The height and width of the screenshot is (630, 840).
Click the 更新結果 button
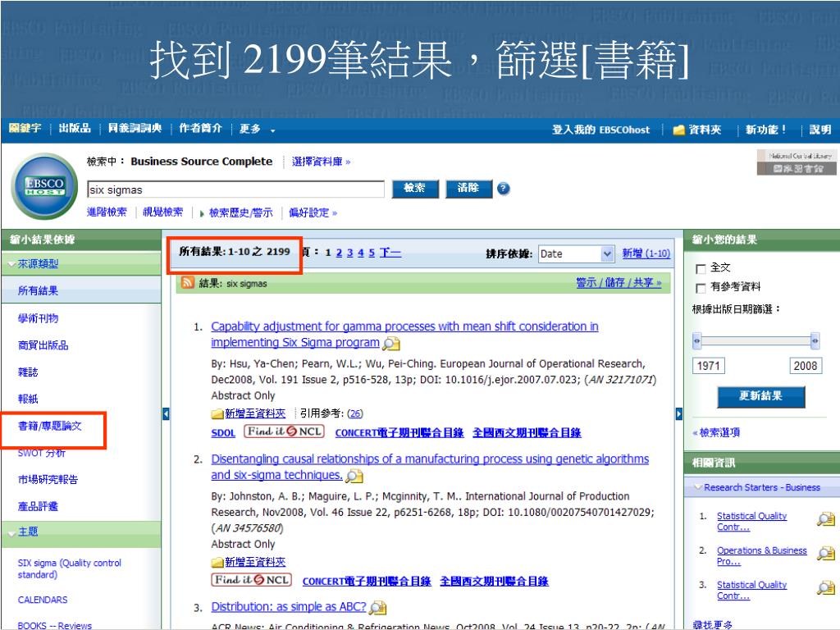pyautogui.click(x=760, y=396)
